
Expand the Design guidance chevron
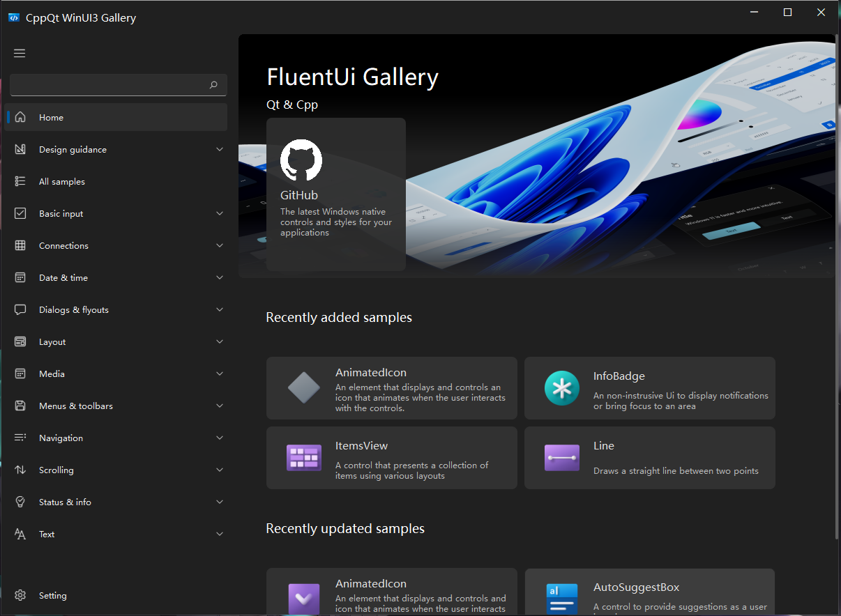coord(220,149)
